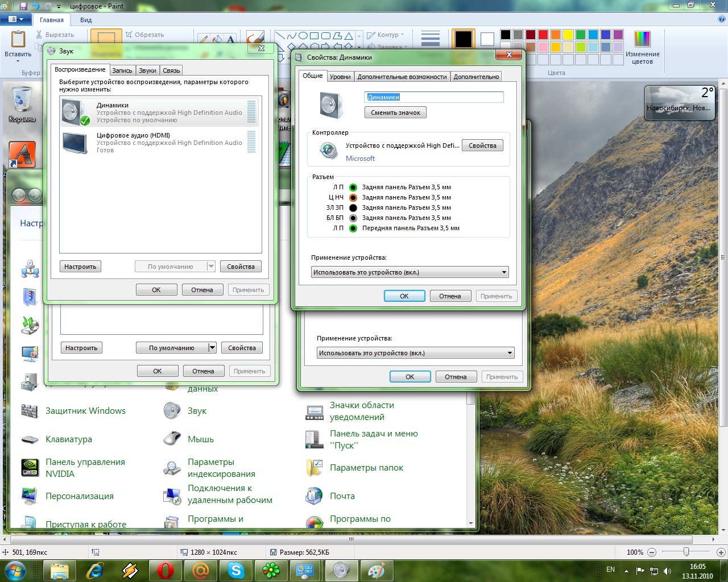Open Paint help via the question mark icon
Screen dimensions: 728x582
(722, 19)
